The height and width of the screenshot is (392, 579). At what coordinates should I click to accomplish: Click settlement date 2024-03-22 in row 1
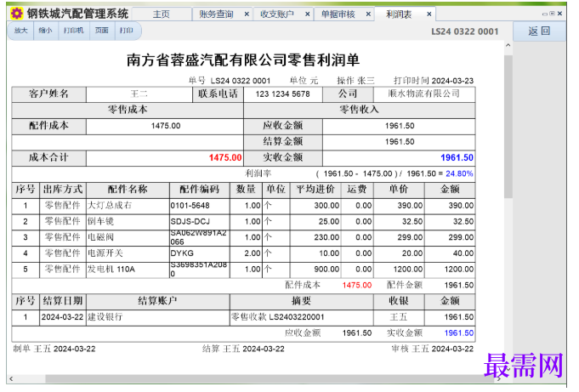click(62, 317)
